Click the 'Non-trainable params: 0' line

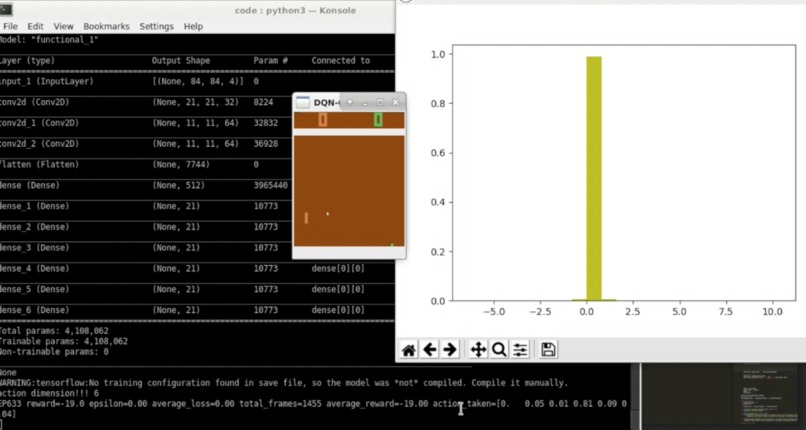[x=53, y=352]
